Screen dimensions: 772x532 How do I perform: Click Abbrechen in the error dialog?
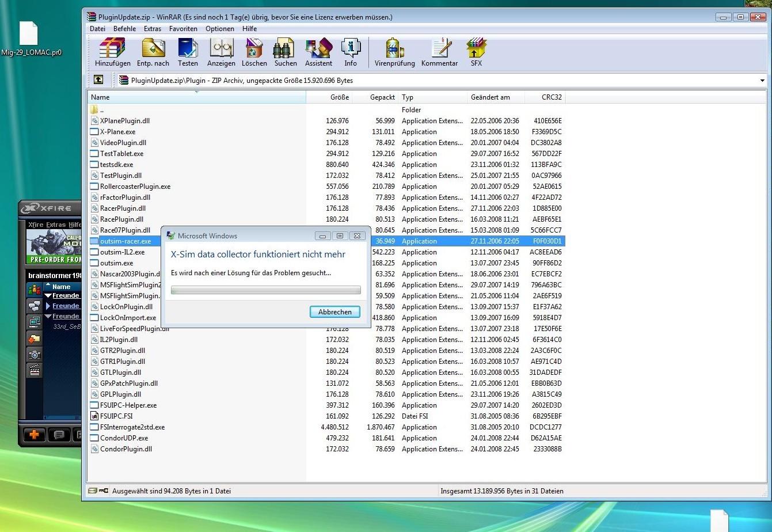pyautogui.click(x=335, y=311)
